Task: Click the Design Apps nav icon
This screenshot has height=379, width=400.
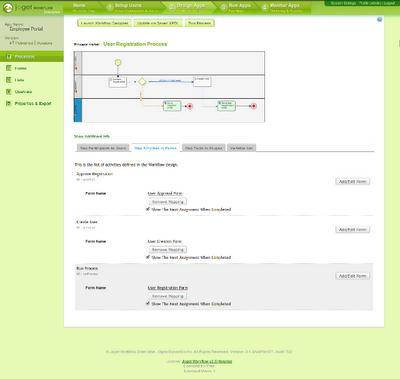Action: [x=172, y=7]
